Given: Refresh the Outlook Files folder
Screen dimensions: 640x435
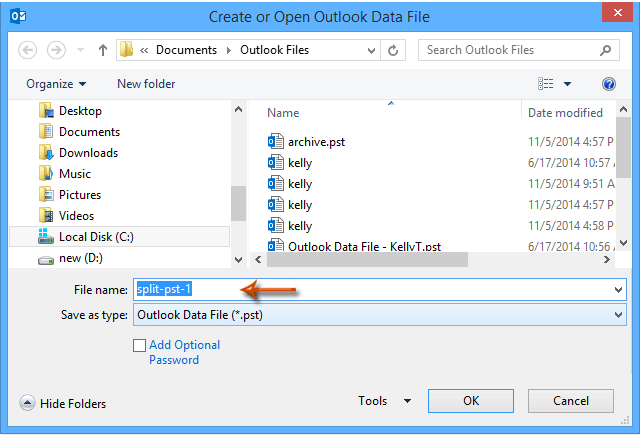Looking at the screenshot, I should pos(393,51).
